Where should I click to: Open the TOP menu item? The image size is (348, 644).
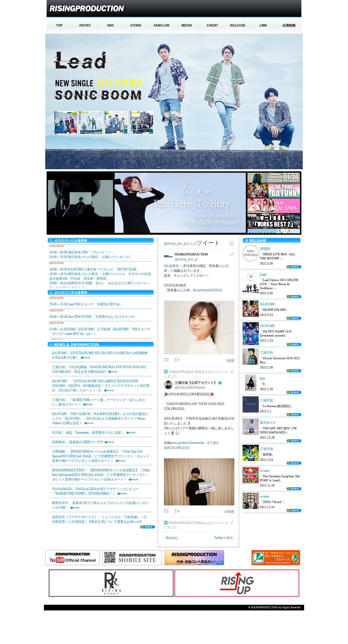tap(59, 25)
